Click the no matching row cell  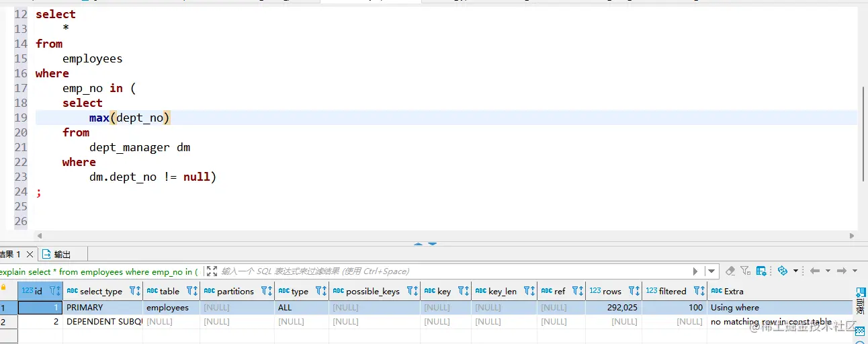(x=779, y=322)
